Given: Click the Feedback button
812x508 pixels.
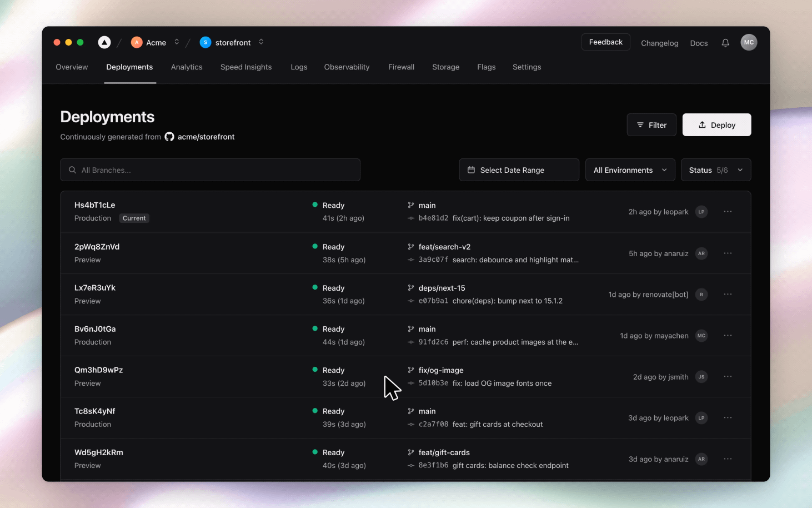Looking at the screenshot, I should (605, 42).
